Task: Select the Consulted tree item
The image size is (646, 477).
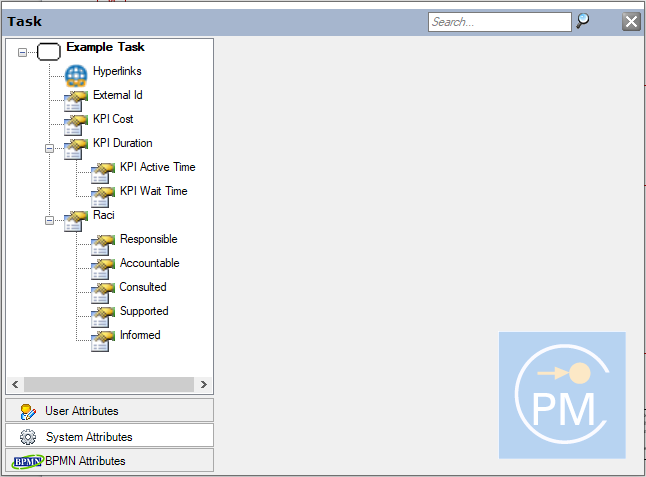Action: tap(143, 287)
